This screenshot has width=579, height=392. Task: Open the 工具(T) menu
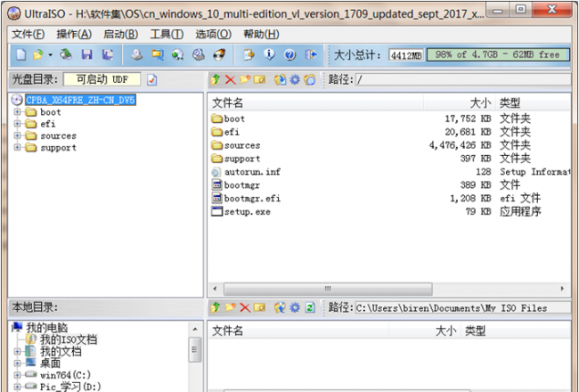pyautogui.click(x=167, y=35)
